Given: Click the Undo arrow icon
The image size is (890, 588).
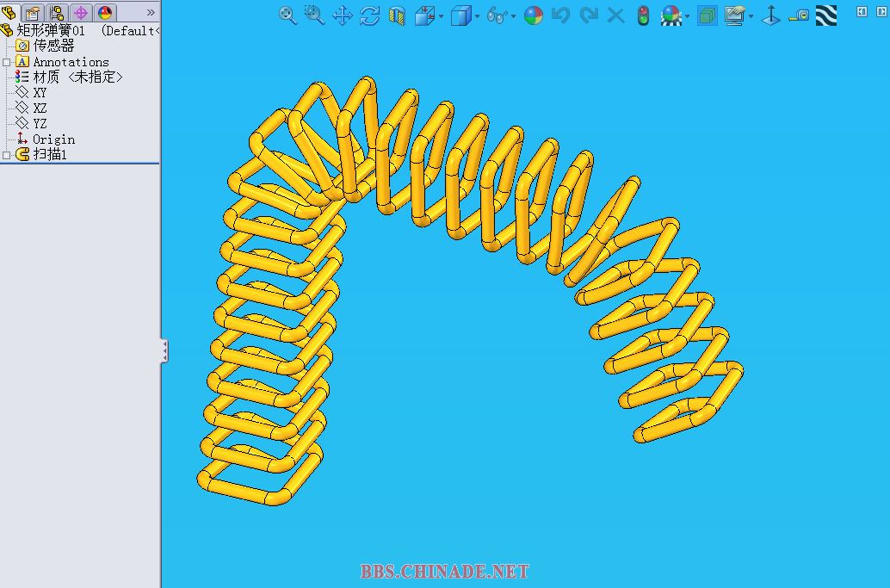Looking at the screenshot, I should (560, 15).
